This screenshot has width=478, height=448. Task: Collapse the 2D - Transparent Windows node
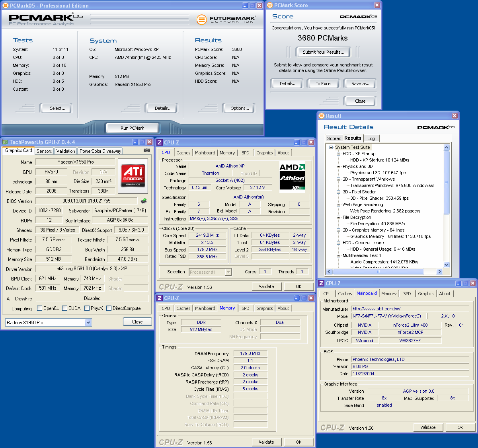click(x=338, y=179)
